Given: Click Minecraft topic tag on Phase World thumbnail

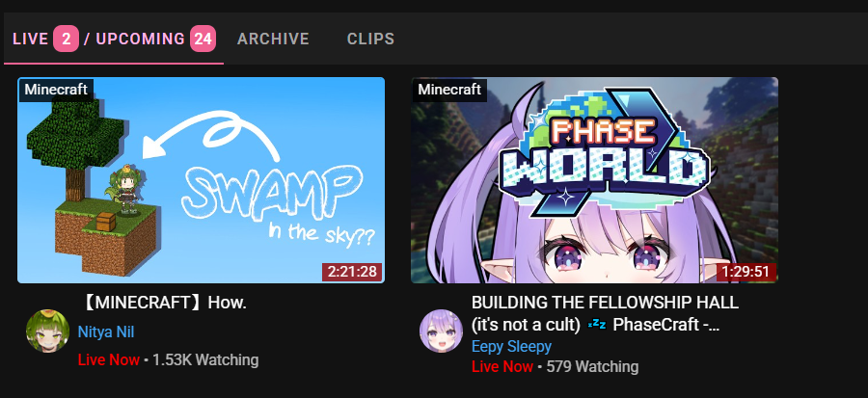Looking at the screenshot, I should (x=449, y=90).
